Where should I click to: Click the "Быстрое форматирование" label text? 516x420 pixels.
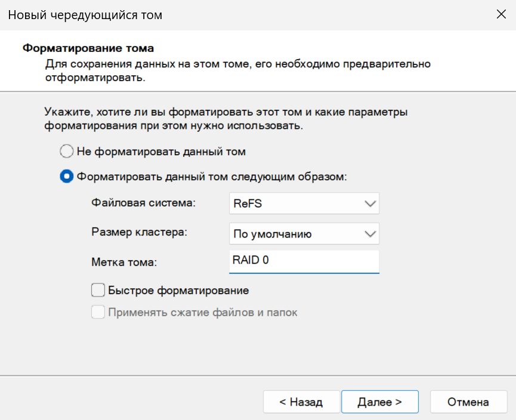[x=178, y=291]
